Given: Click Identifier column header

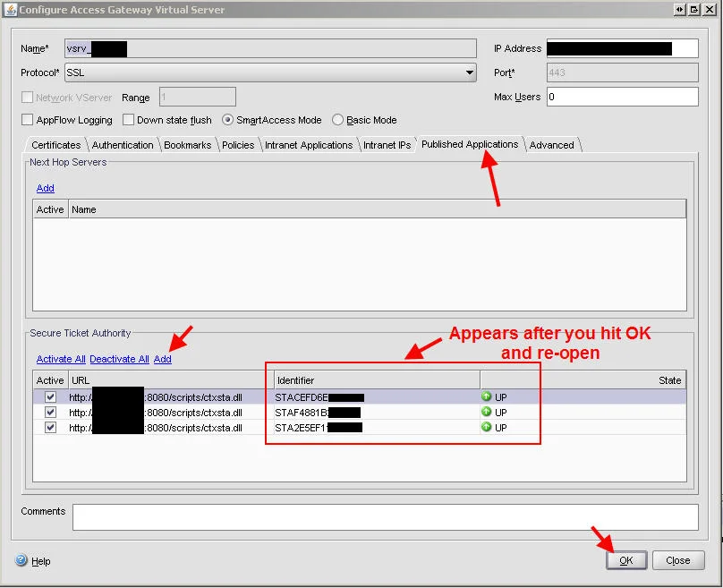Looking at the screenshot, I should [377, 380].
